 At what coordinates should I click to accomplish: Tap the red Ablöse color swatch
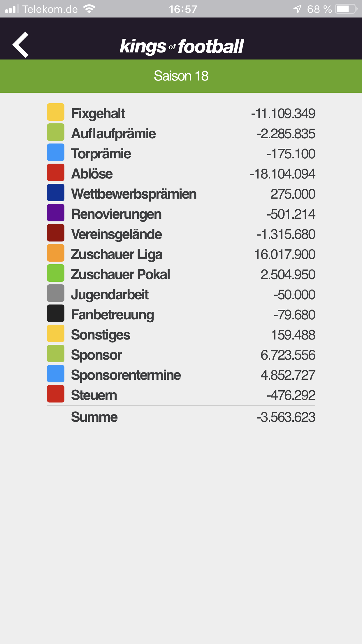[x=56, y=172]
